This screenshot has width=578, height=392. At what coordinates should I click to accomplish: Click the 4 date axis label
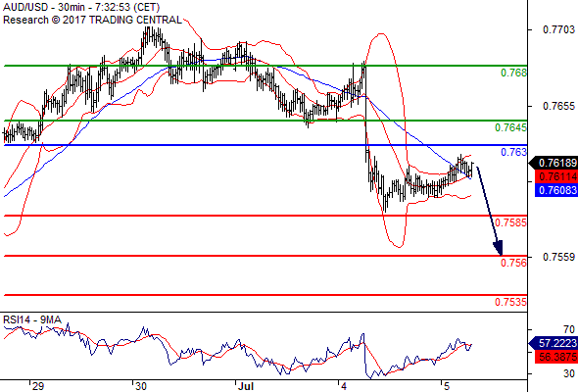pyautogui.click(x=344, y=386)
